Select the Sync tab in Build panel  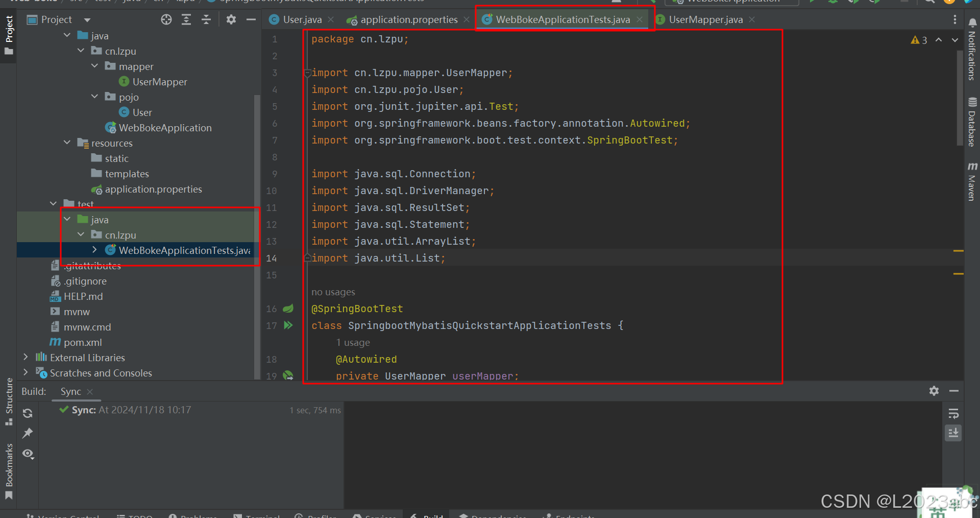[x=71, y=391]
